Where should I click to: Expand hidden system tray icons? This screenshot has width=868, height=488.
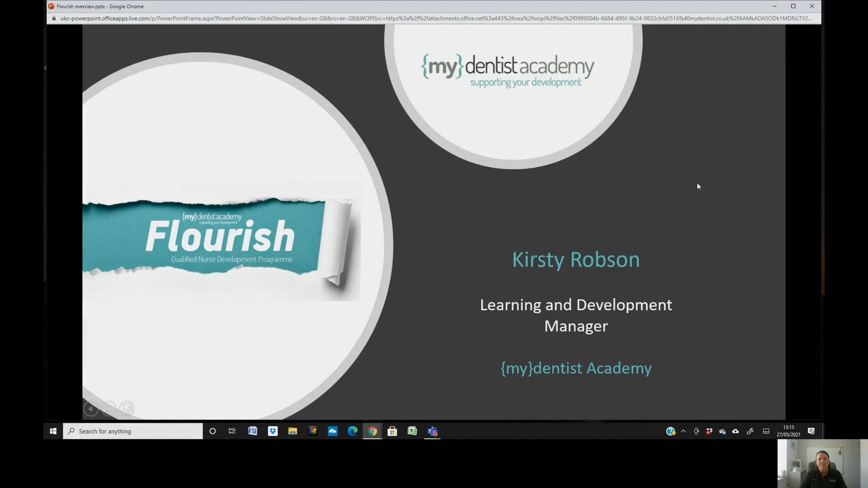point(683,431)
